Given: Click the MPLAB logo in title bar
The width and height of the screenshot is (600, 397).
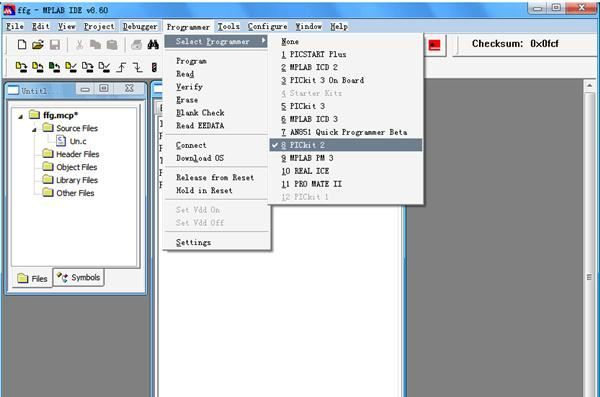Looking at the screenshot, I should 9,10.
